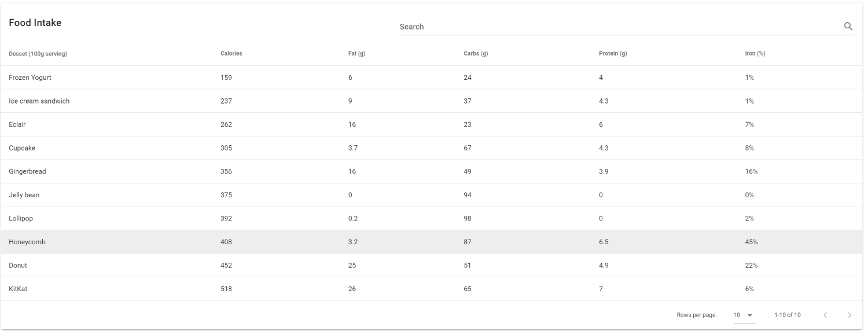This screenshot has height=331, width=868.
Task: Go to the next page arrow
Action: point(849,315)
